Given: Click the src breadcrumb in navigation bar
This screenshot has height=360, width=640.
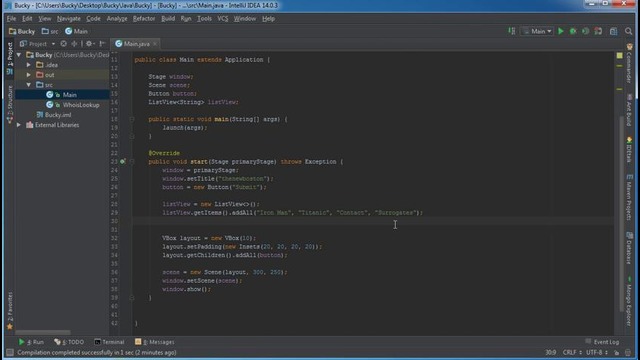Looking at the screenshot, I should 50,31.
